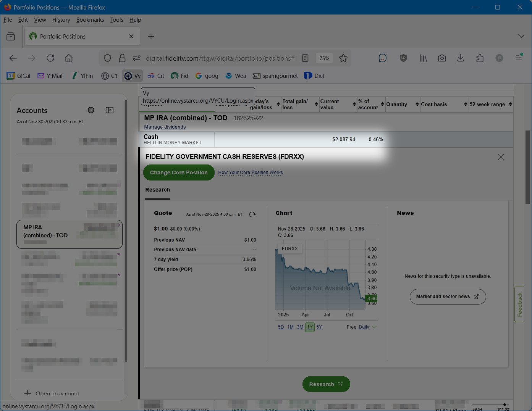Sort by Quantity column
Screen dimensions: 532x411
point(402,104)
